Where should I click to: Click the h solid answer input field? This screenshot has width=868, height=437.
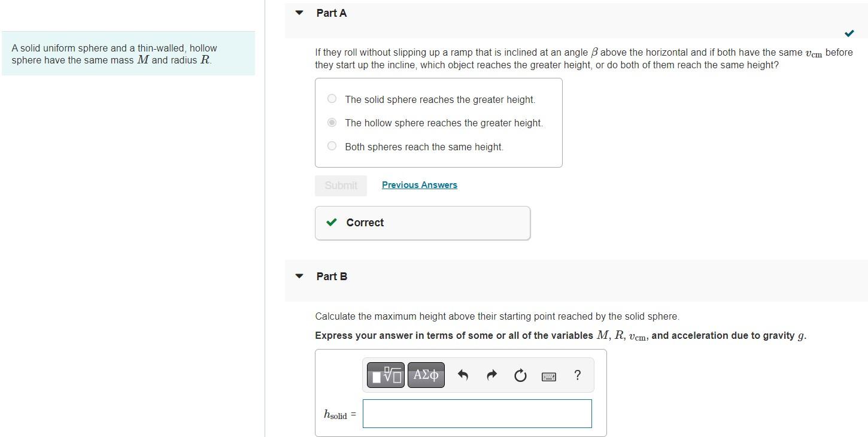477,414
